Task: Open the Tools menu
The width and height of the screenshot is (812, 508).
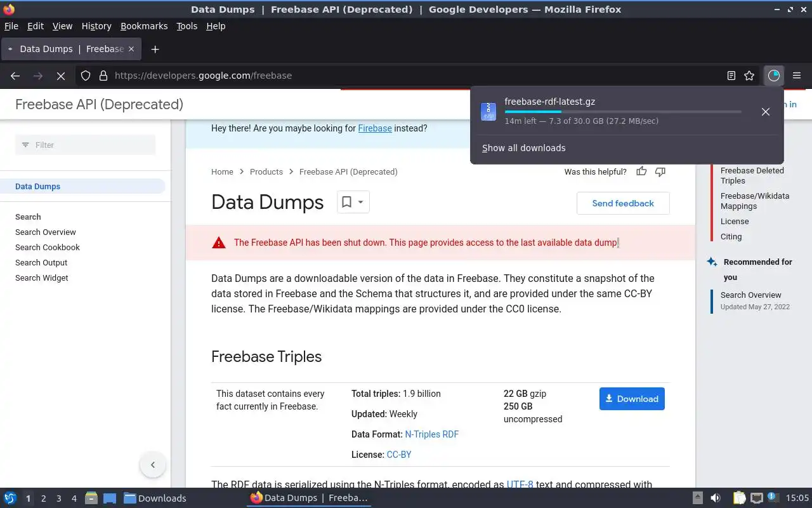Action: point(187,26)
